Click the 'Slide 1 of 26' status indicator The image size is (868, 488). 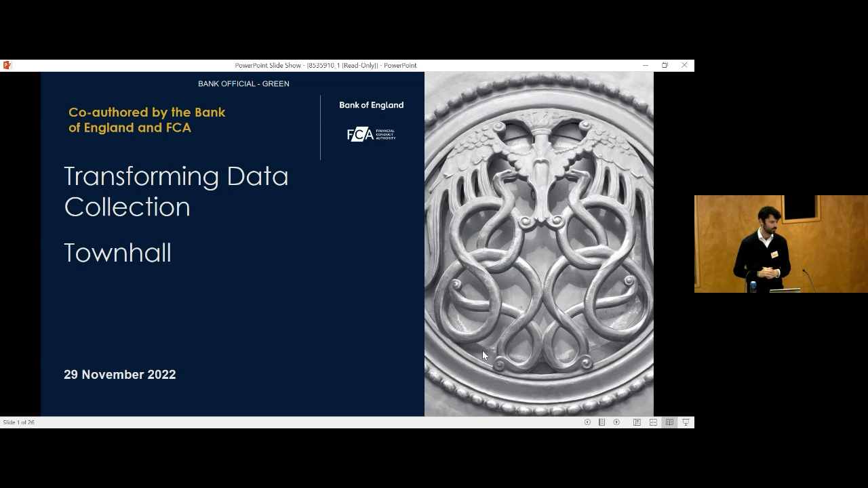[19, 422]
